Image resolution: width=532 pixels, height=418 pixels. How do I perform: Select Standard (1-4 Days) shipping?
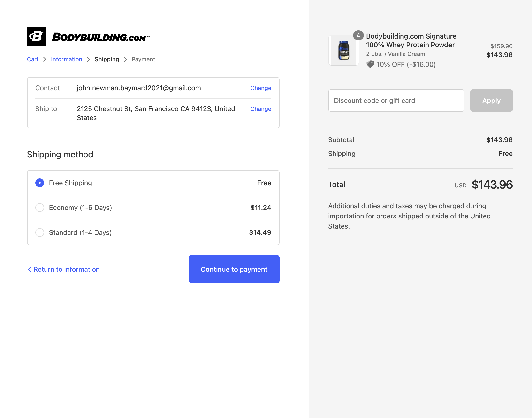(x=39, y=232)
